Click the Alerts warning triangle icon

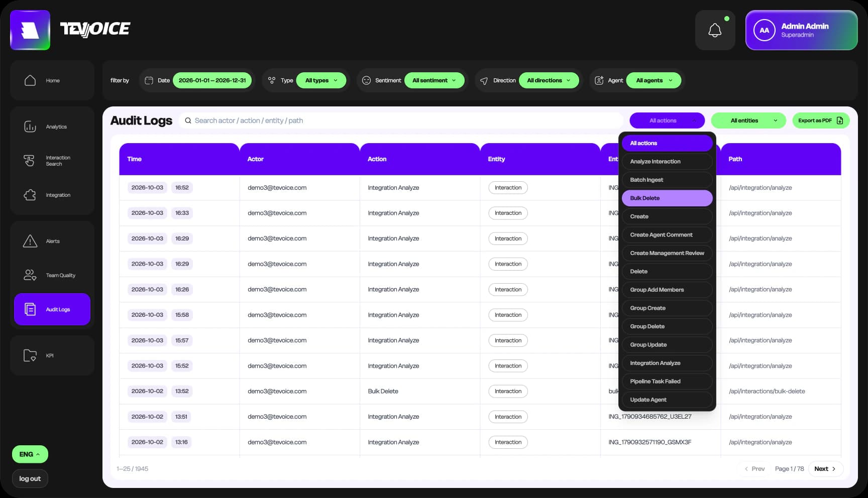click(x=30, y=241)
